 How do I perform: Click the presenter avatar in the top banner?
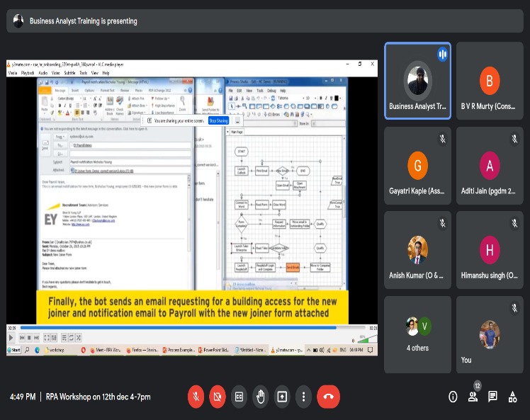point(18,21)
